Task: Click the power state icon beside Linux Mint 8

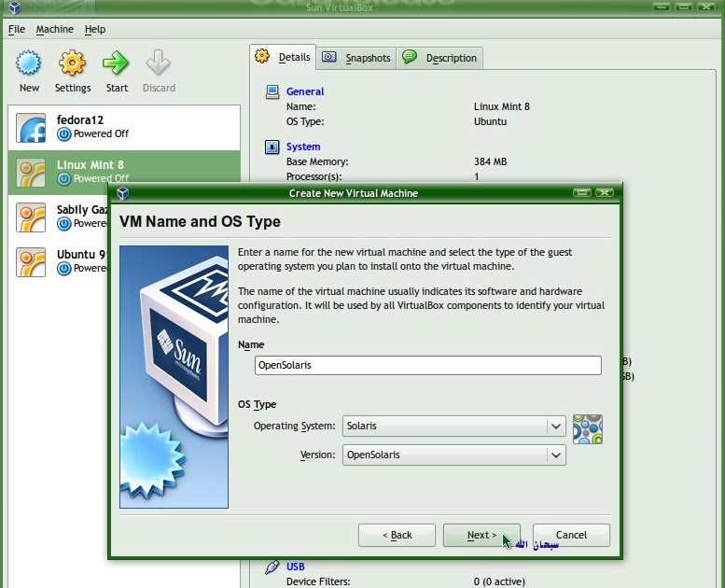Action: [63, 178]
